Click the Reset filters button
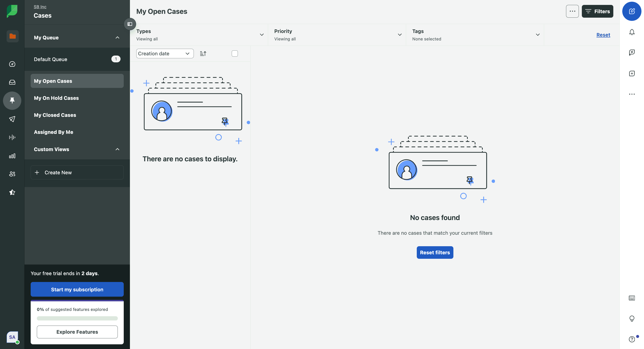Screen dimensions: 644x349 tap(434, 252)
